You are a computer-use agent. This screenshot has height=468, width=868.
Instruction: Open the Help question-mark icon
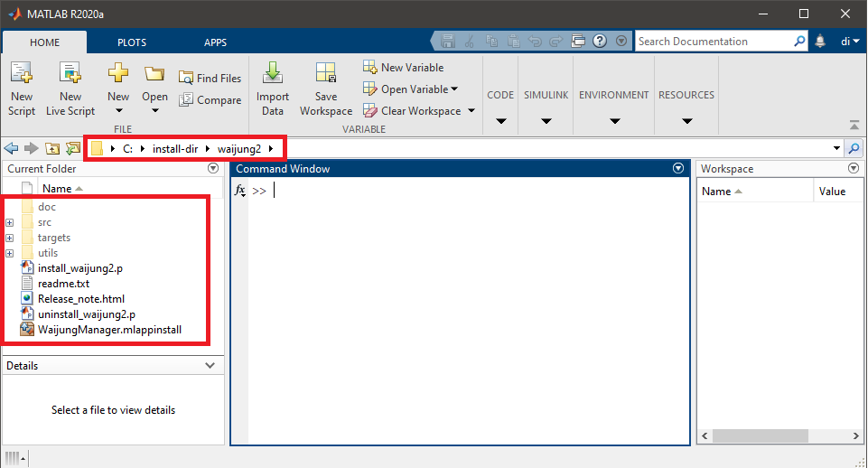tap(600, 41)
